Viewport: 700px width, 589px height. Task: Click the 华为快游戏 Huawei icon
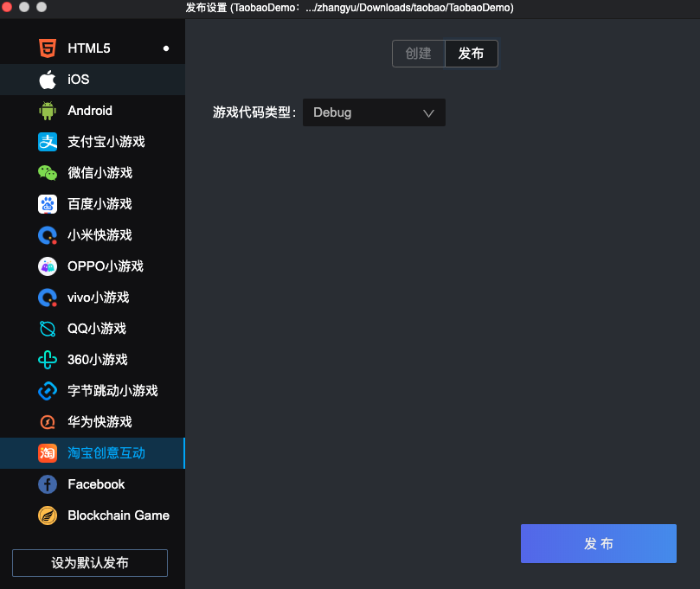coord(48,422)
